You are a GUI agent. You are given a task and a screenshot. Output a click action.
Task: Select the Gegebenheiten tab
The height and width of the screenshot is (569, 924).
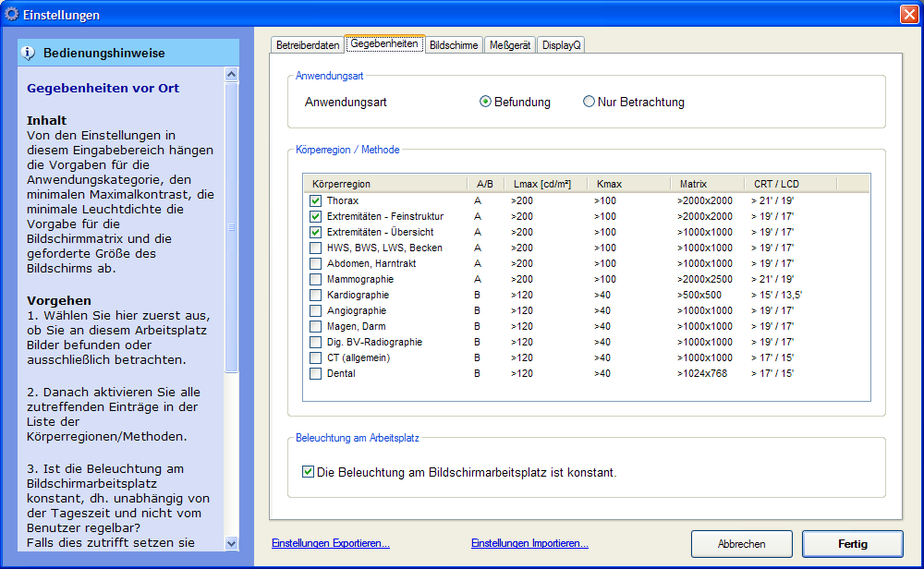click(384, 43)
